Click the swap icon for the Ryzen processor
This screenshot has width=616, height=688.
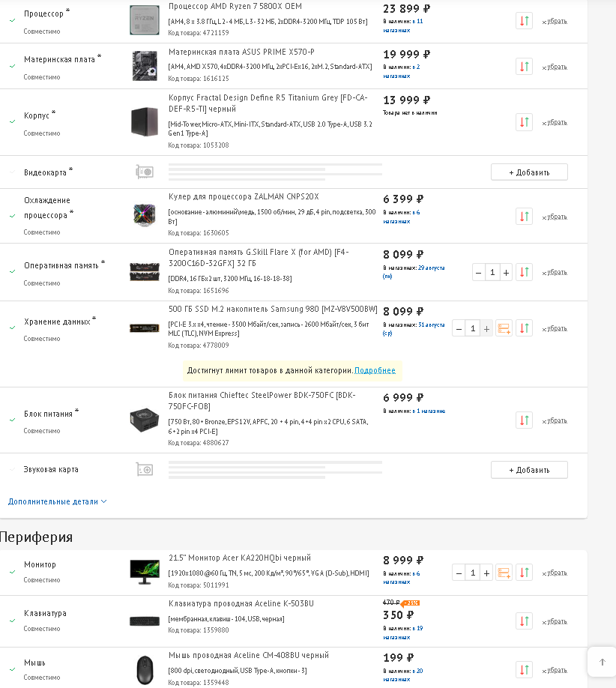coord(524,21)
